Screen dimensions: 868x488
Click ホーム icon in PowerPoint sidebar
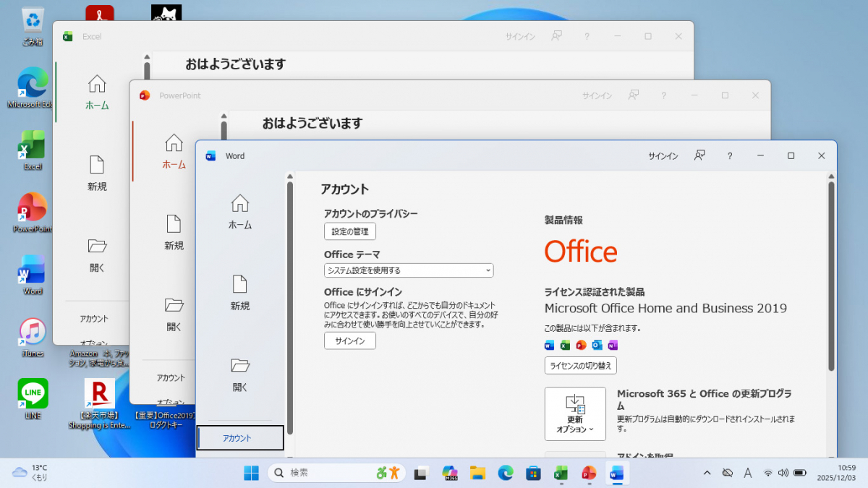(174, 142)
